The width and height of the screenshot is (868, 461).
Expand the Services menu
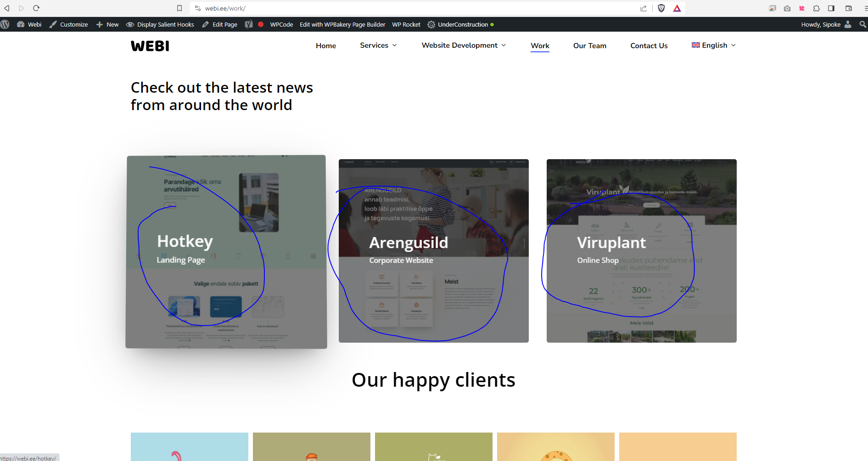378,45
